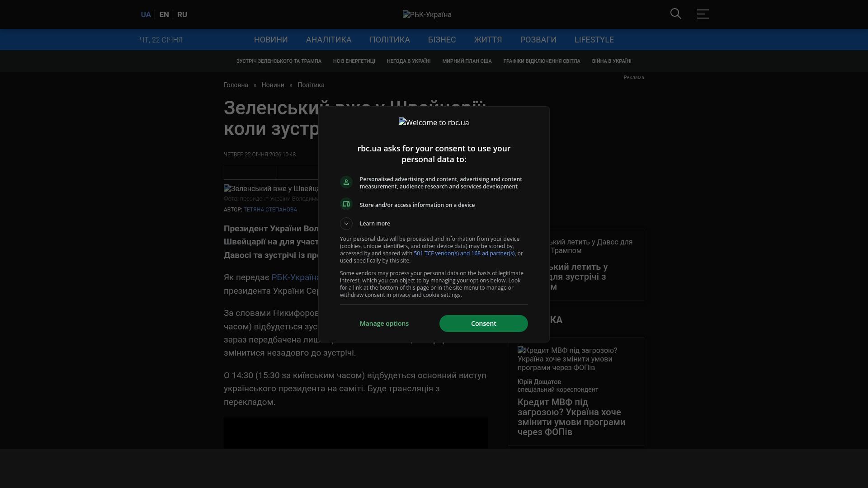Expand Learn more chevron in consent dialog
Image resolution: width=868 pixels, height=488 pixels.
(346, 224)
